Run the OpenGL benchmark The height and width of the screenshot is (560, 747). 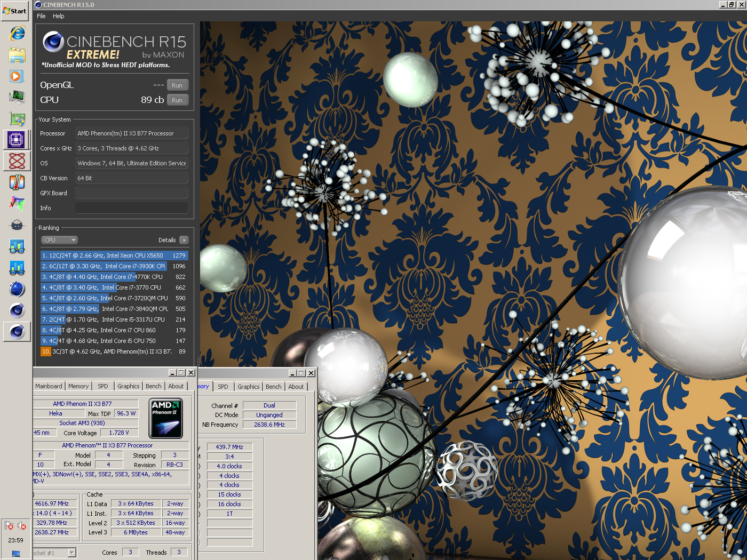coord(177,85)
